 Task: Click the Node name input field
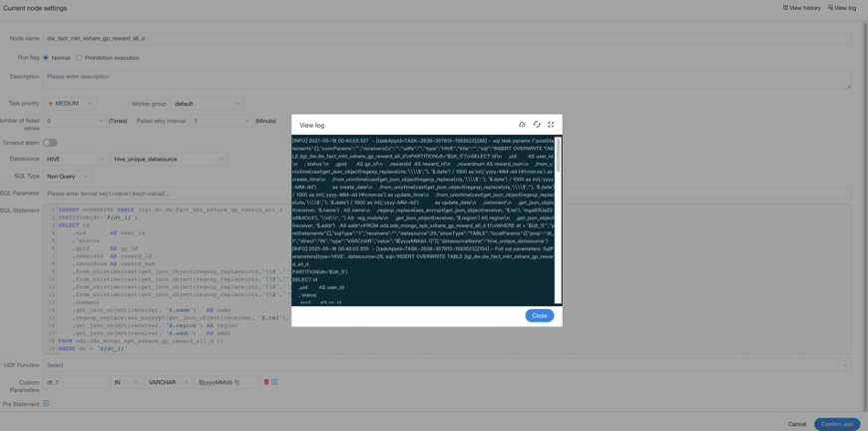pos(447,38)
